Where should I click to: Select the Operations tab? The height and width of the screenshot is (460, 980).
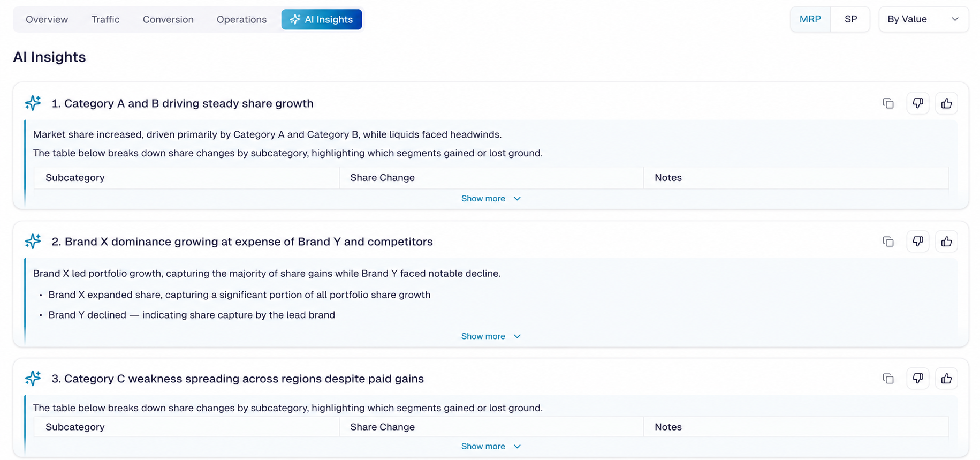241,19
